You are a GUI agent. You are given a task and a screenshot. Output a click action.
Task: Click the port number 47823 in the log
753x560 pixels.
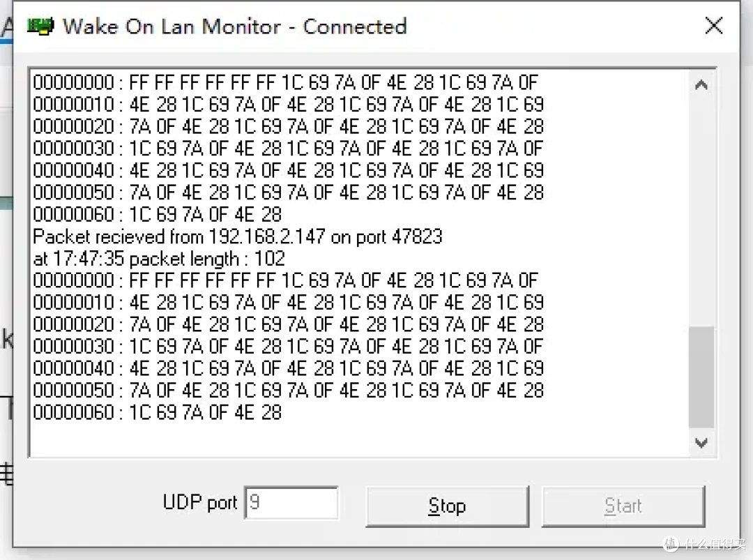point(417,237)
